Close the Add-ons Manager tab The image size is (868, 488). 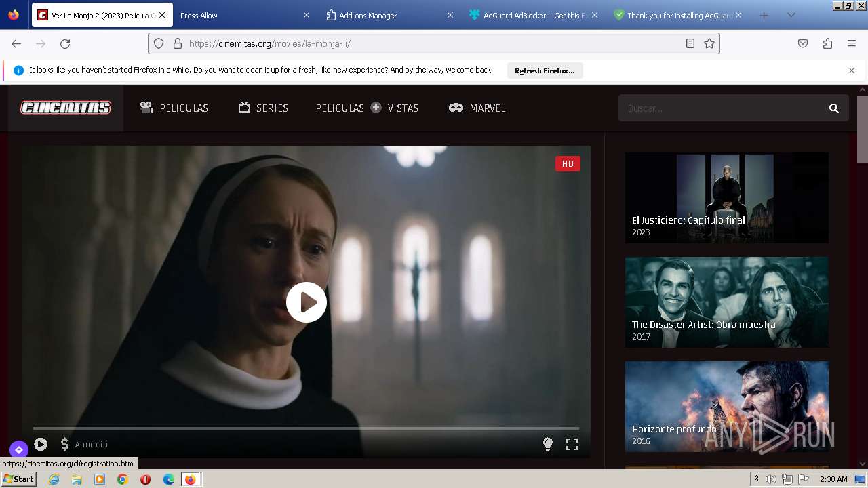tap(450, 15)
